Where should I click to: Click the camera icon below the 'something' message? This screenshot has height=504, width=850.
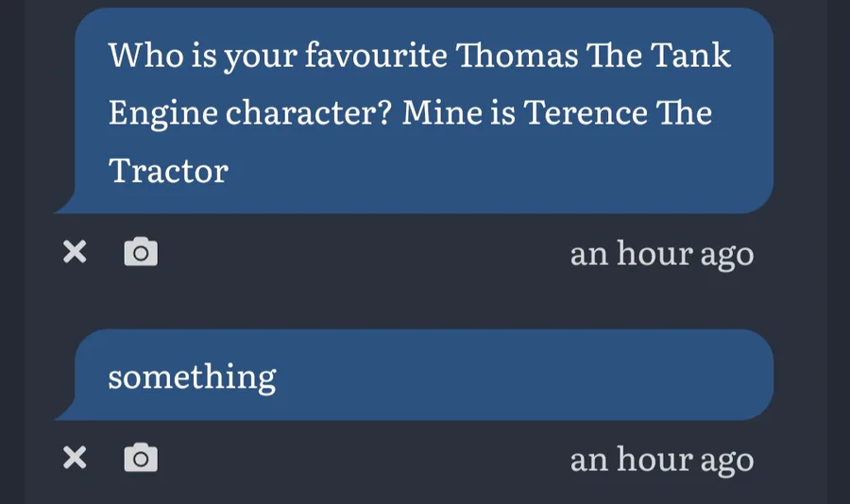coord(141,458)
